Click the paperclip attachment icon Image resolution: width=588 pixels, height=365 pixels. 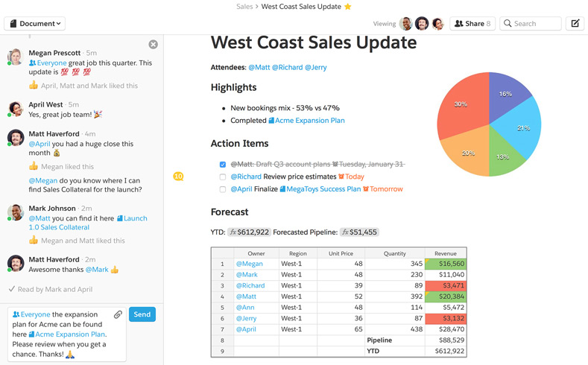click(x=118, y=315)
